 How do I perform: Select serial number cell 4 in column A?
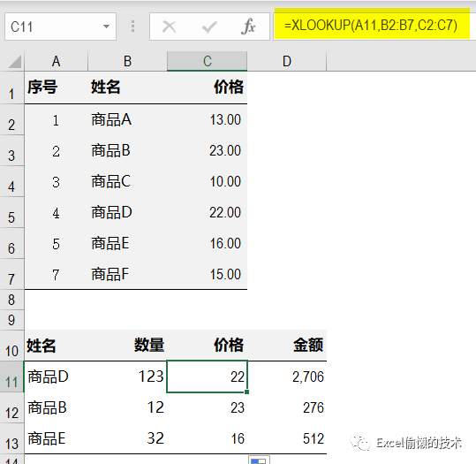pyautogui.click(x=57, y=212)
